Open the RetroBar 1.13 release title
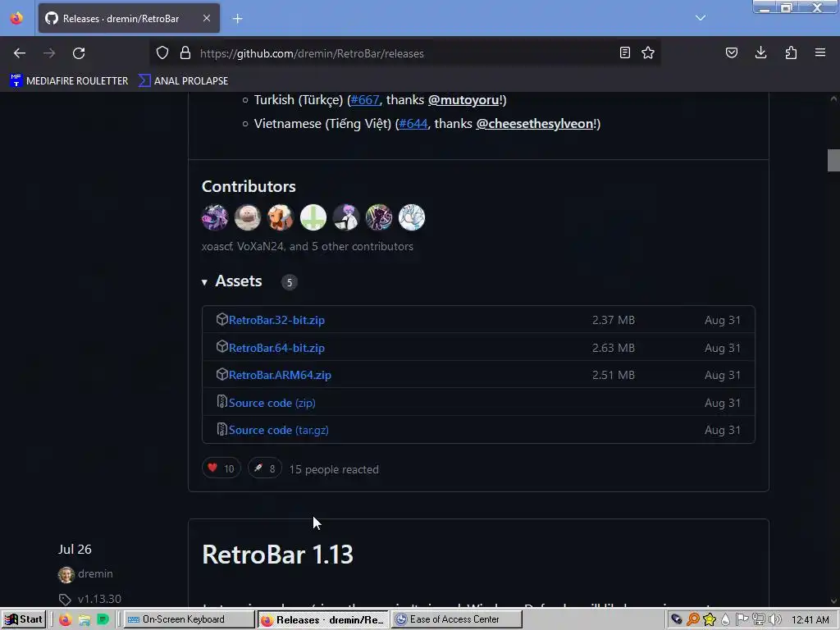This screenshot has width=840, height=630. click(277, 555)
